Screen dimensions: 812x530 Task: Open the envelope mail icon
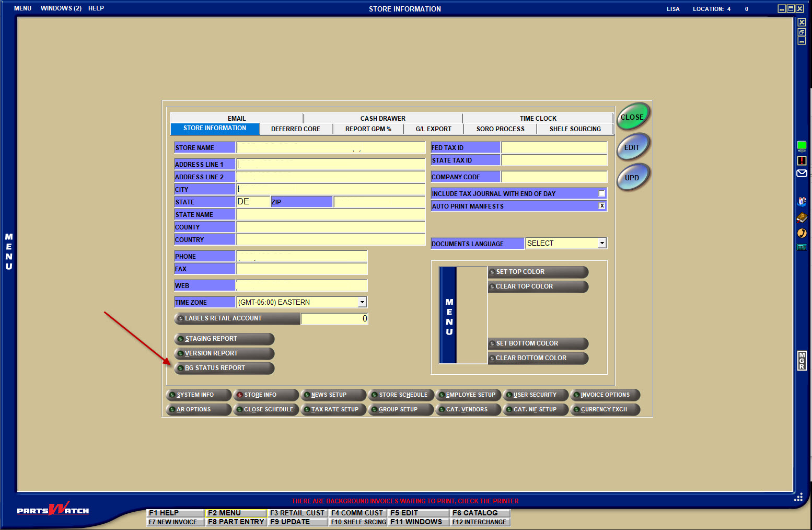(x=802, y=174)
